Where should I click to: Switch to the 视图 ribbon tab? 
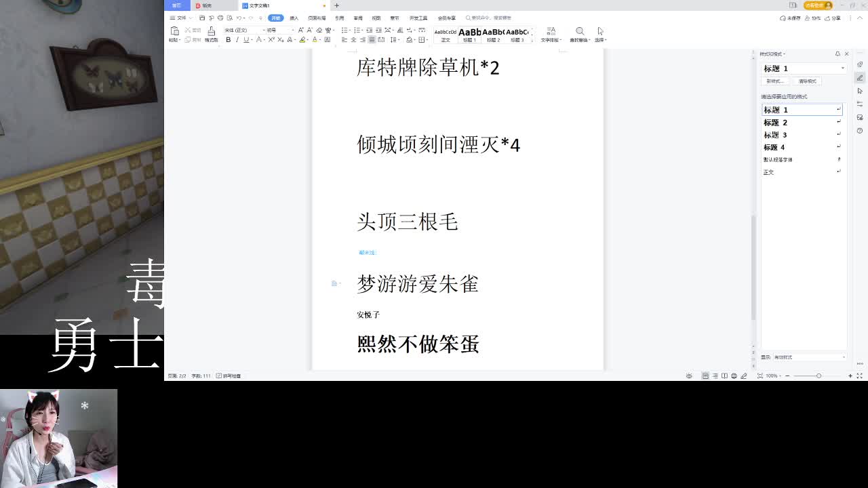[x=376, y=18]
